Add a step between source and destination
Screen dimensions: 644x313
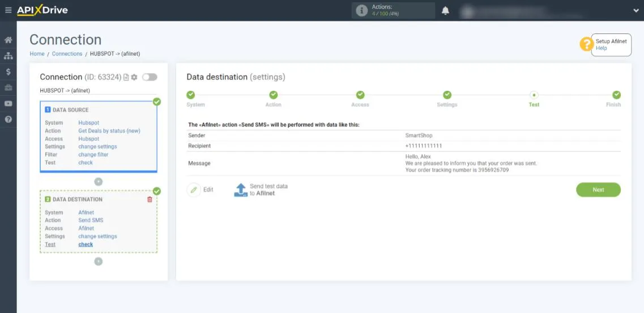[99, 181]
